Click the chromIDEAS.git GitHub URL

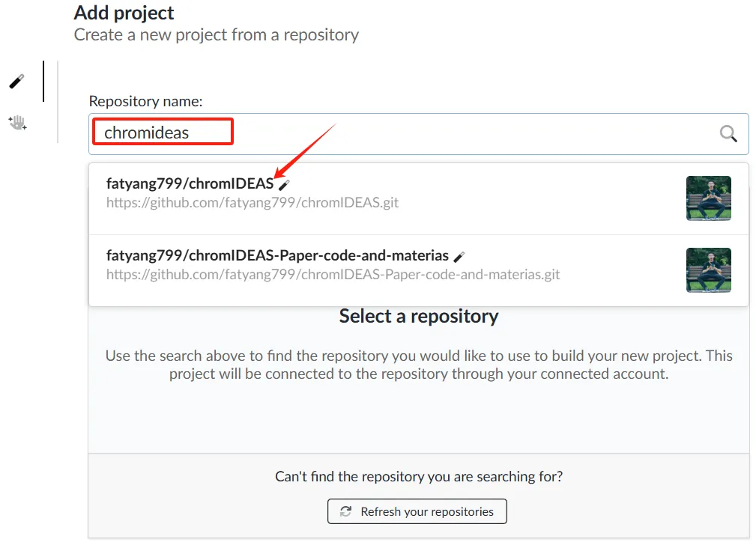pyautogui.click(x=252, y=203)
